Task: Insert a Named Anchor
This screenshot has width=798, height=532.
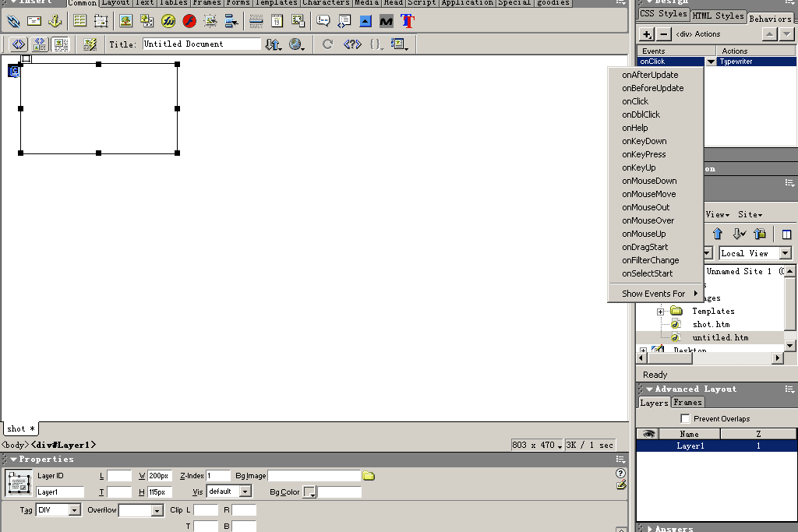Action: click(x=55, y=21)
